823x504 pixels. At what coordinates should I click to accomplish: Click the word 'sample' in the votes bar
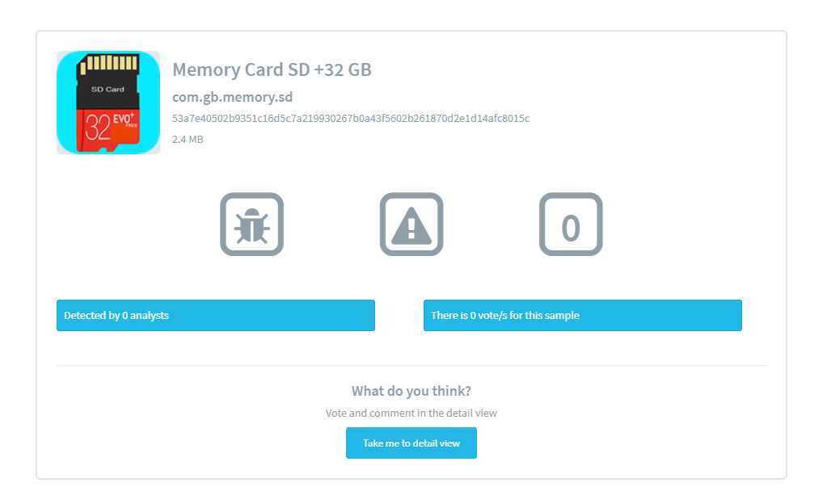pyautogui.click(x=562, y=315)
